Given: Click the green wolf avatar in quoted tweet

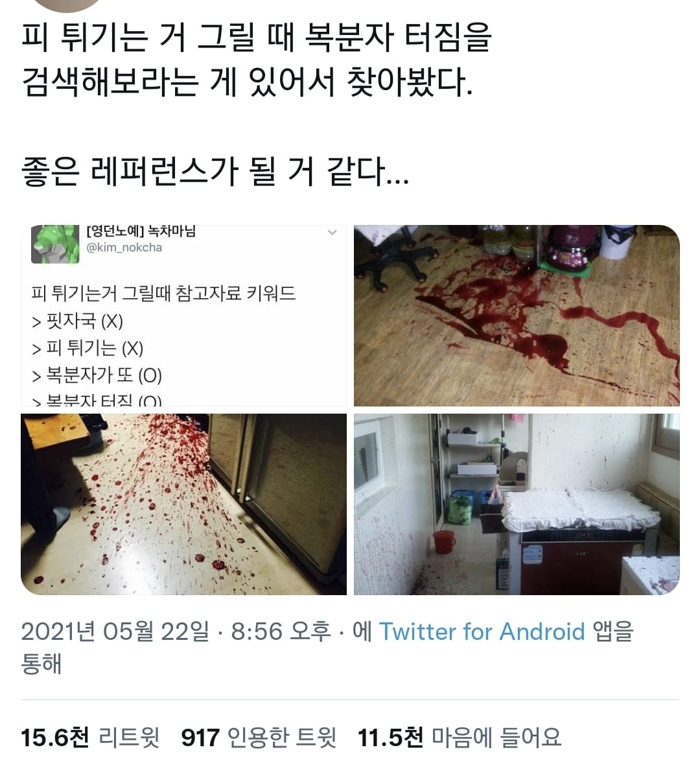Looking at the screenshot, I should 55,244.
